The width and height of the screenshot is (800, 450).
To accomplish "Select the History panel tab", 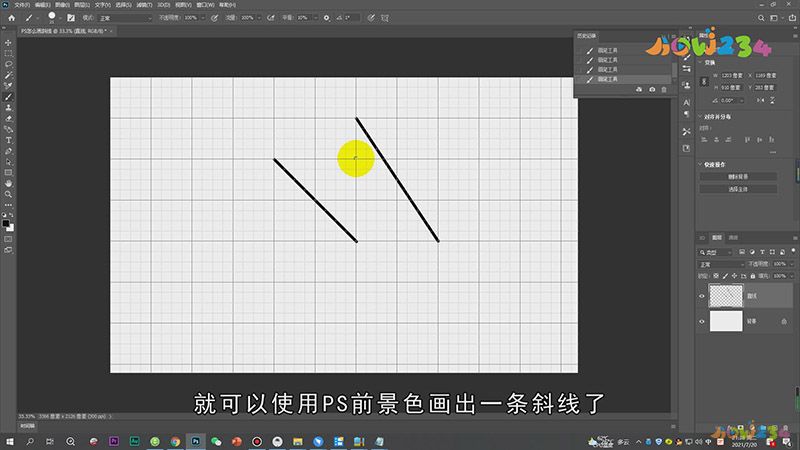I will (586, 36).
